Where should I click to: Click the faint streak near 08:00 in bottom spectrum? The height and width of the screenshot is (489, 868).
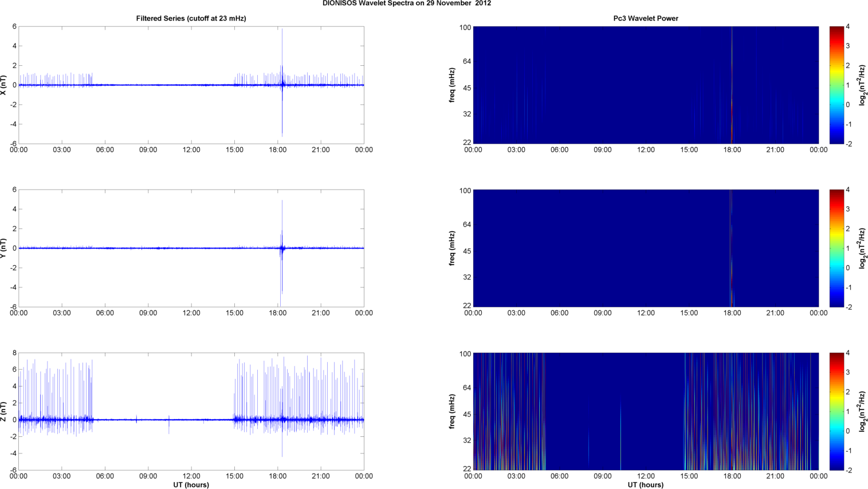(x=588, y=448)
